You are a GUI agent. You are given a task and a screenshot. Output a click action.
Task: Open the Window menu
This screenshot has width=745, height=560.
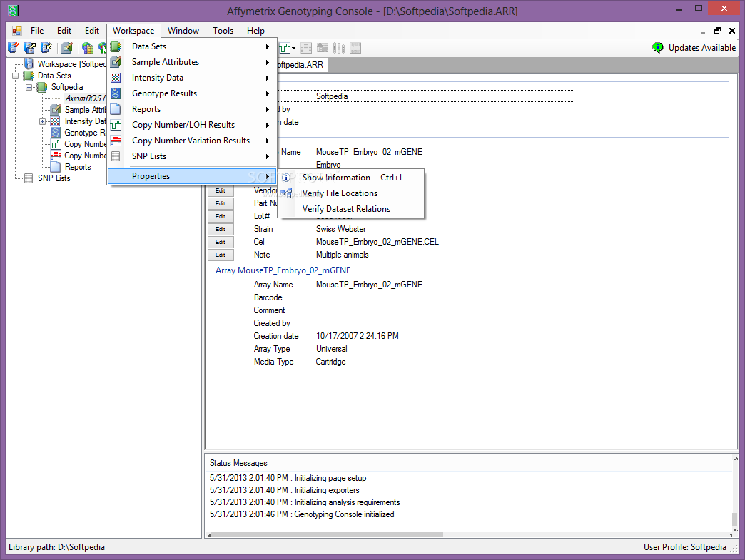click(183, 31)
